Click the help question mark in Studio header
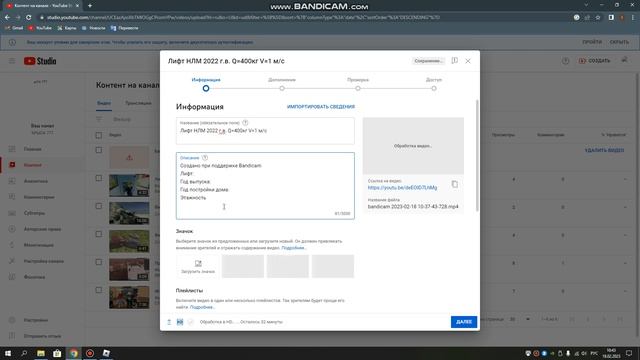This screenshot has width=640, height=360. (565, 61)
